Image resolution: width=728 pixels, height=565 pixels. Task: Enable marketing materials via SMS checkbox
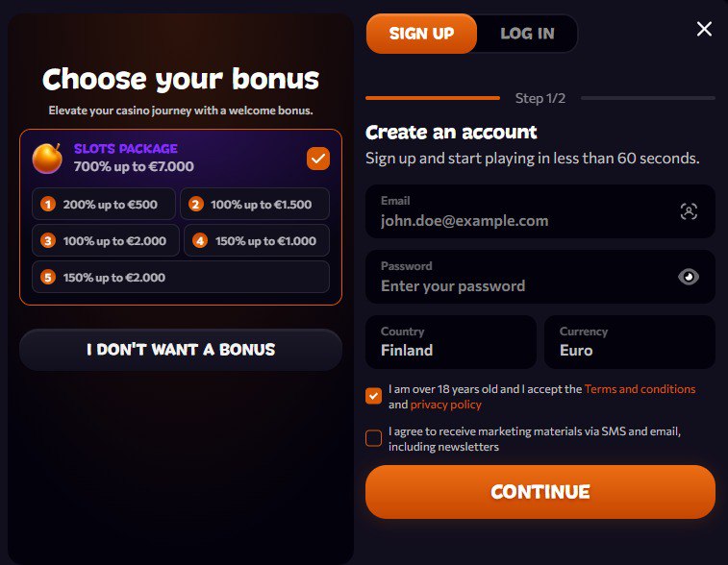(374, 438)
